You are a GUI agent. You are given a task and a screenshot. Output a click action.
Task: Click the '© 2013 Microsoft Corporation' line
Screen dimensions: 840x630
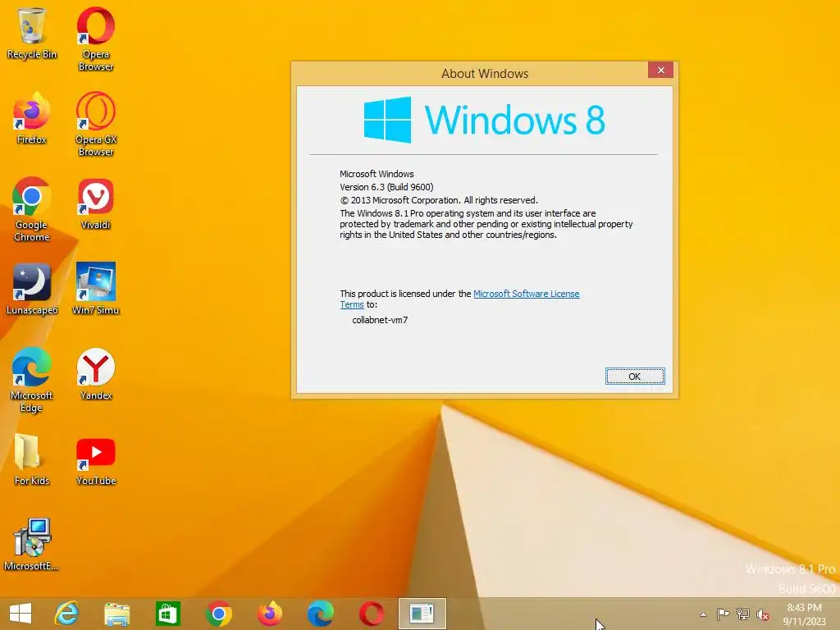pos(439,200)
